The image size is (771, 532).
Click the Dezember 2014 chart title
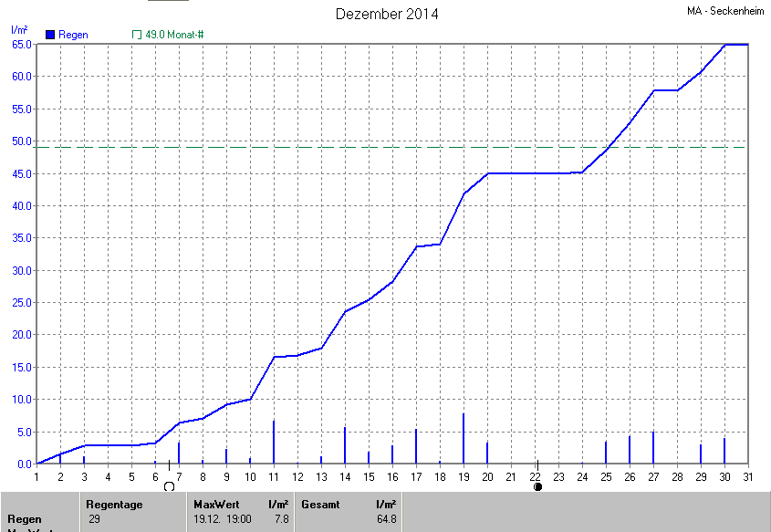387,14
